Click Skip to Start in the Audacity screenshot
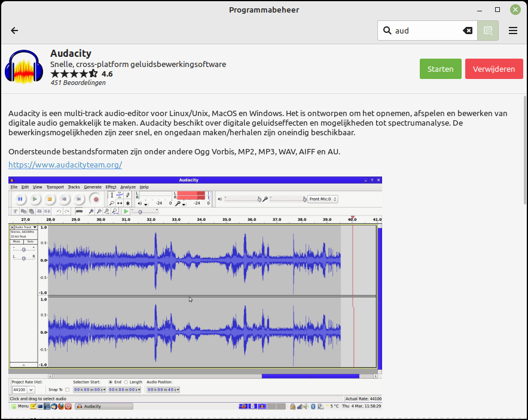 64,199
